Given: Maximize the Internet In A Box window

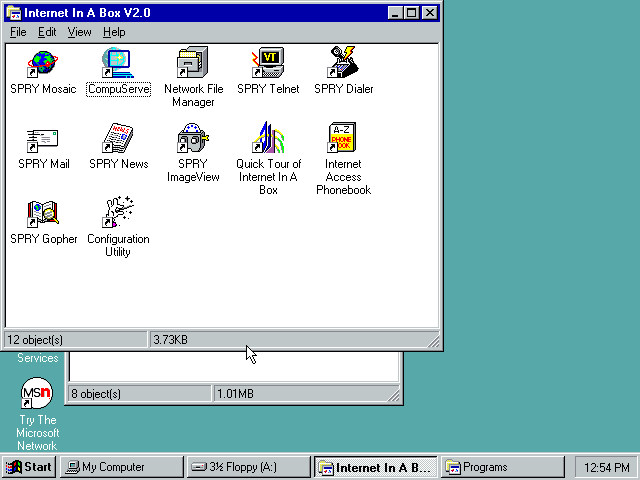Looking at the screenshot, I should (411, 13).
